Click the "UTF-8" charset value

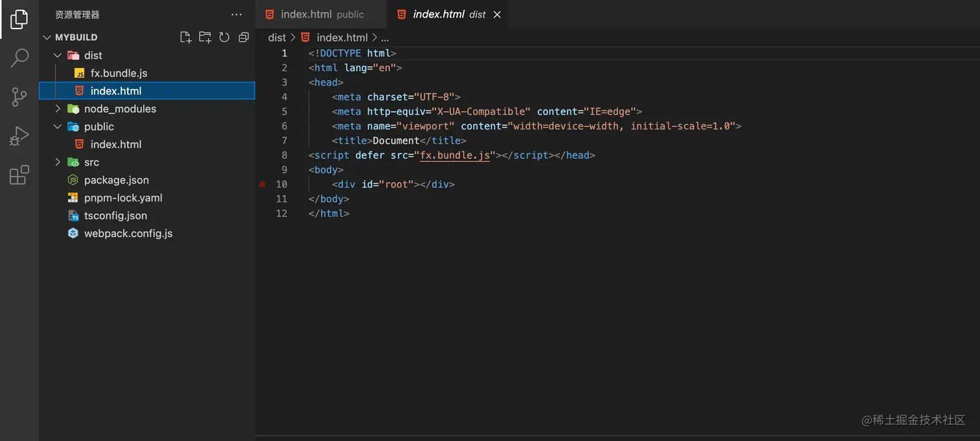click(x=434, y=97)
